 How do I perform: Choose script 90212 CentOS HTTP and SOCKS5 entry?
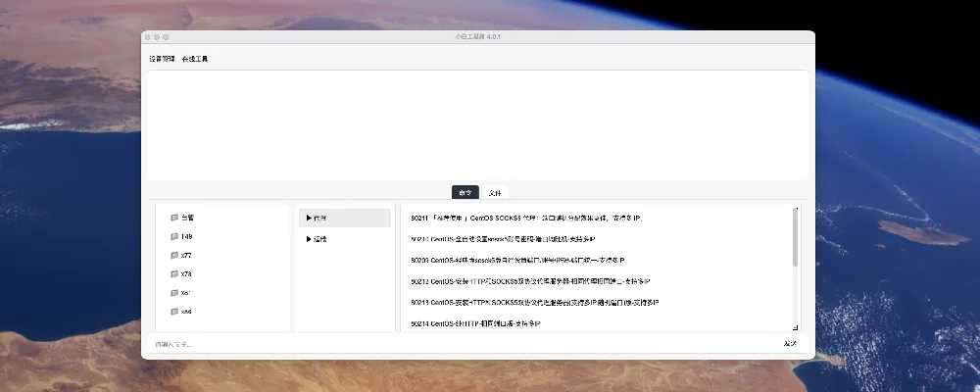point(530,281)
